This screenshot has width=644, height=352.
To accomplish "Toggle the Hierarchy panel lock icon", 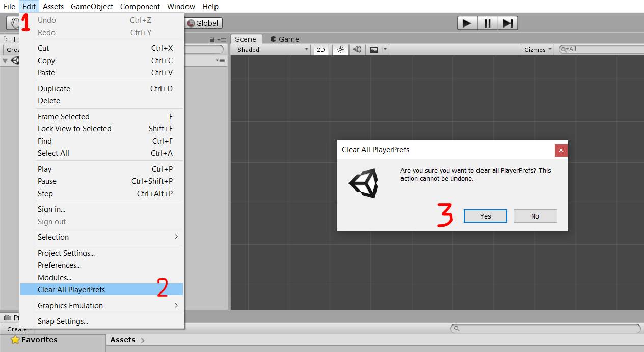I will pos(212,39).
